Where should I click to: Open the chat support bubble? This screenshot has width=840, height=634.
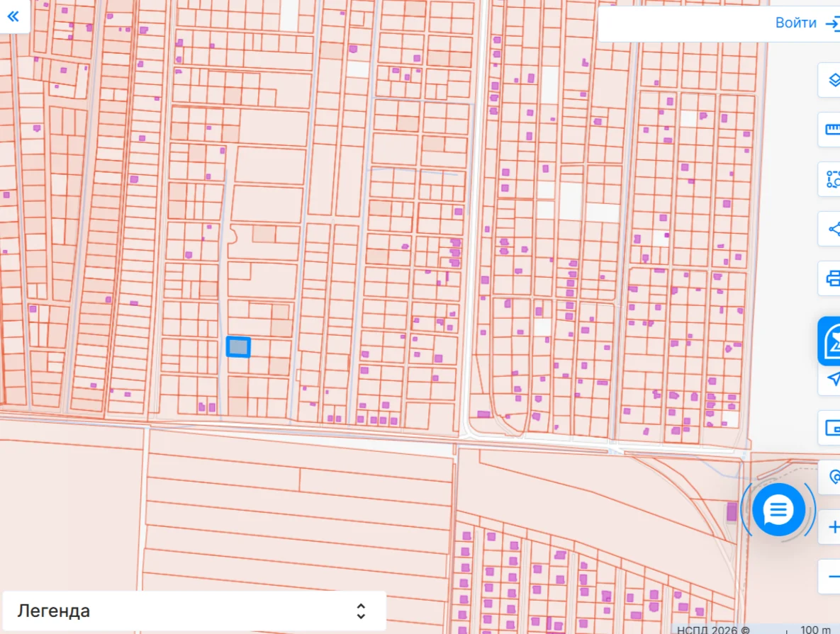[778, 510]
